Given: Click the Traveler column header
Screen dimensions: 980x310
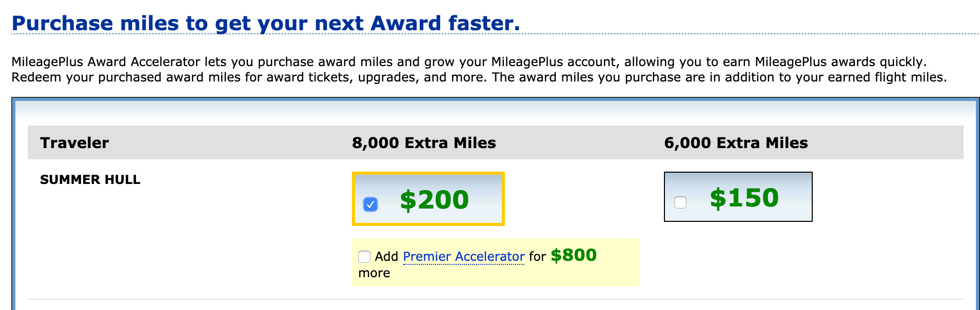Looking at the screenshot, I should click(x=74, y=143).
